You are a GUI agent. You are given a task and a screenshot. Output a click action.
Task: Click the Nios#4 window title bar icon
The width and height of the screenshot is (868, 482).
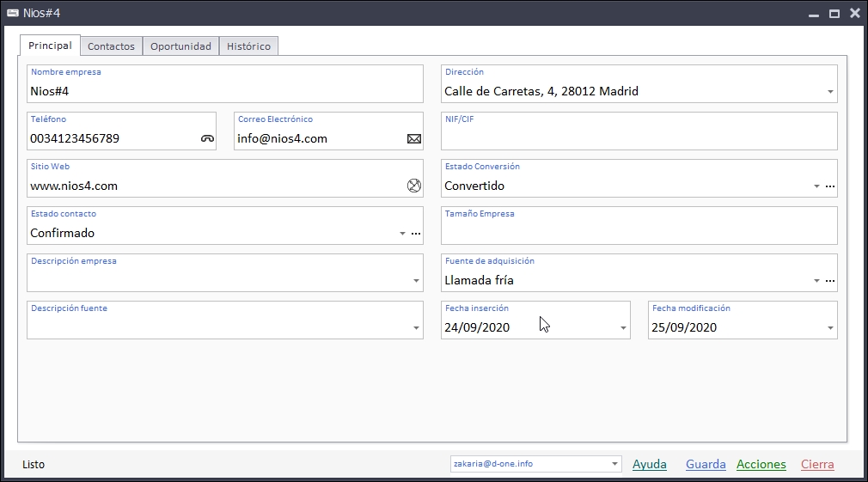tap(13, 13)
